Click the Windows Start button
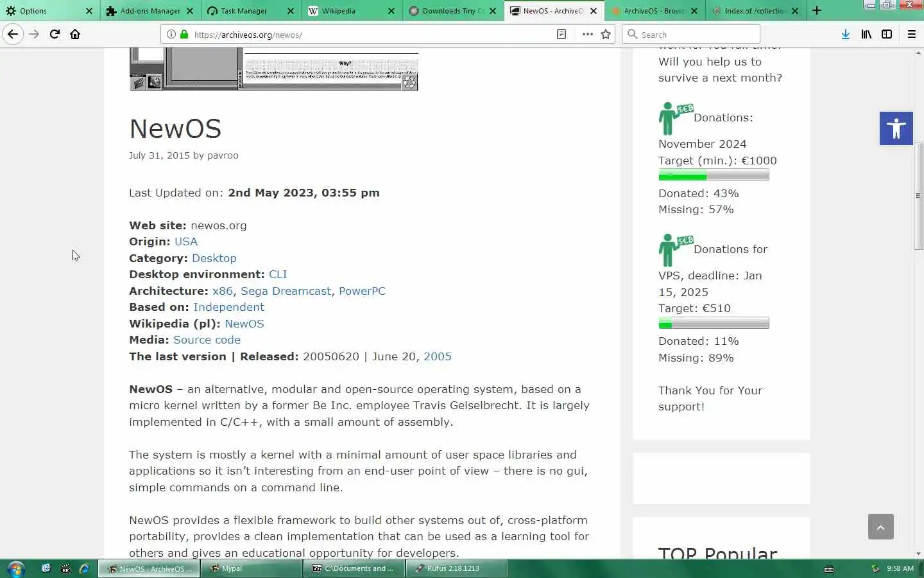Image resolution: width=924 pixels, height=578 pixels. [x=15, y=568]
